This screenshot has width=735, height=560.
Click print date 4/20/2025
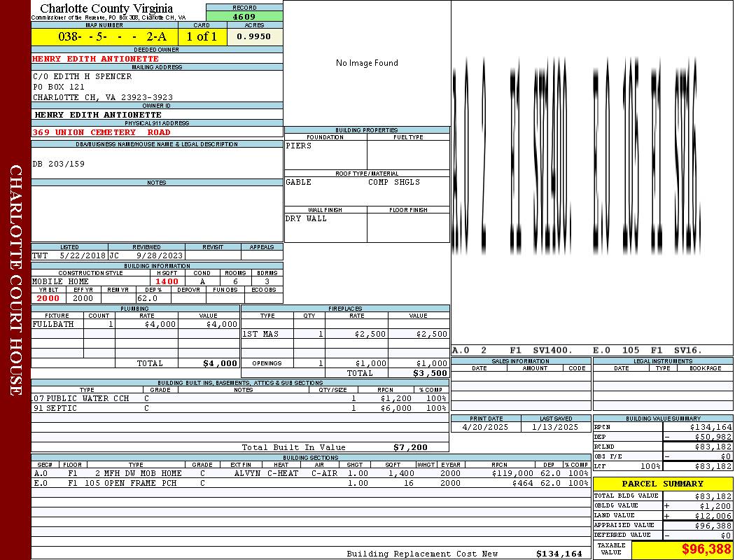pos(485,428)
